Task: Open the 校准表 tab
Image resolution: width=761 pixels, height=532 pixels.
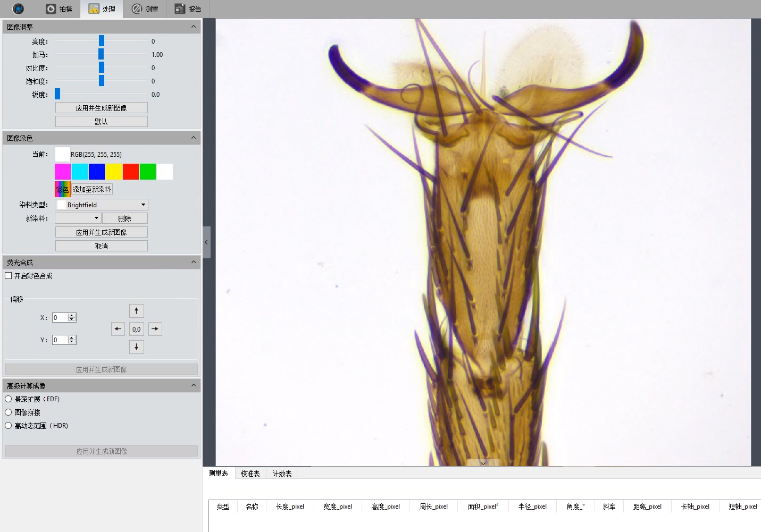Action: [250, 474]
